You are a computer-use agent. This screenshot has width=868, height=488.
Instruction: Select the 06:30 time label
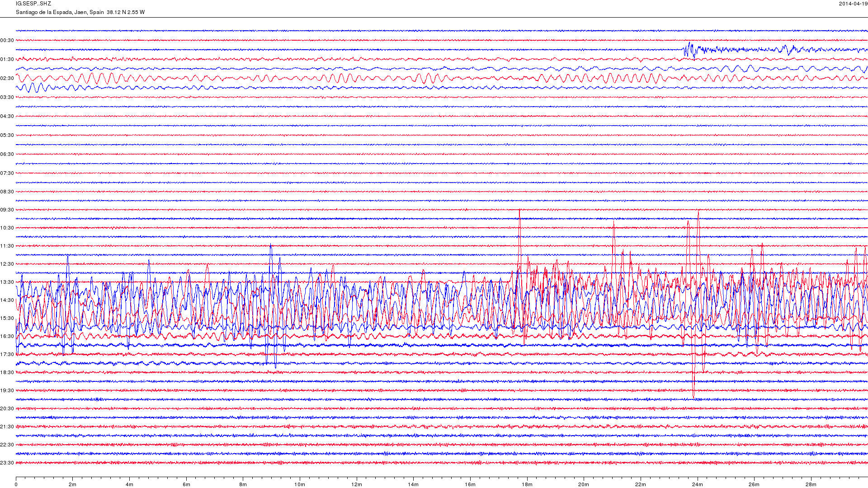coord(7,155)
